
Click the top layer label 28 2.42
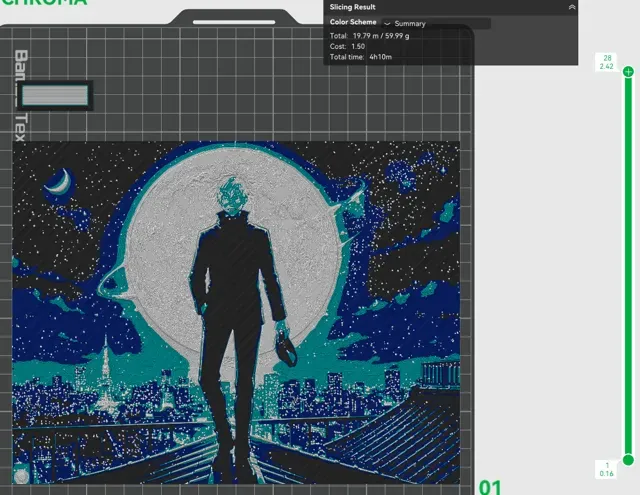tap(607, 62)
